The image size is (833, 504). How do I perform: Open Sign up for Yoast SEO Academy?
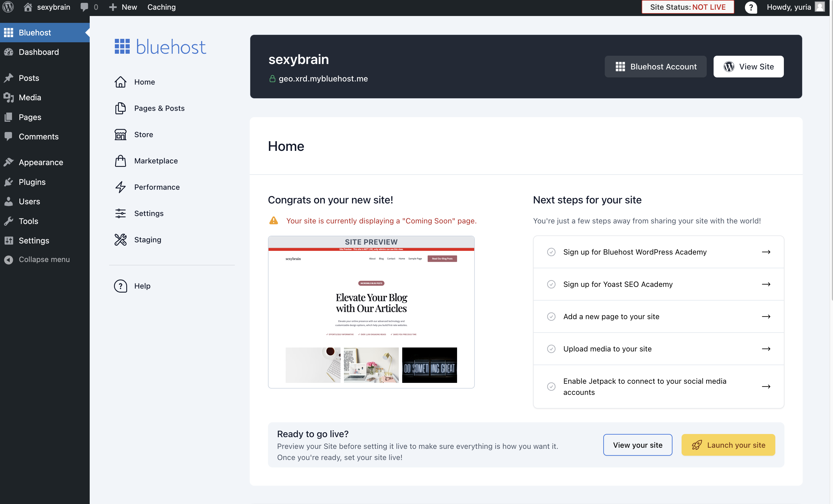(658, 284)
